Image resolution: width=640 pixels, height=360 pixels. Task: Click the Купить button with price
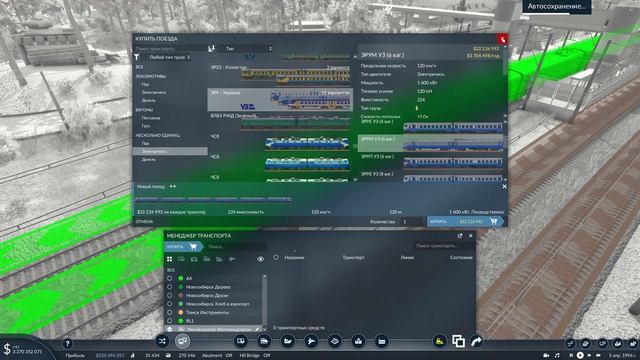(465, 221)
